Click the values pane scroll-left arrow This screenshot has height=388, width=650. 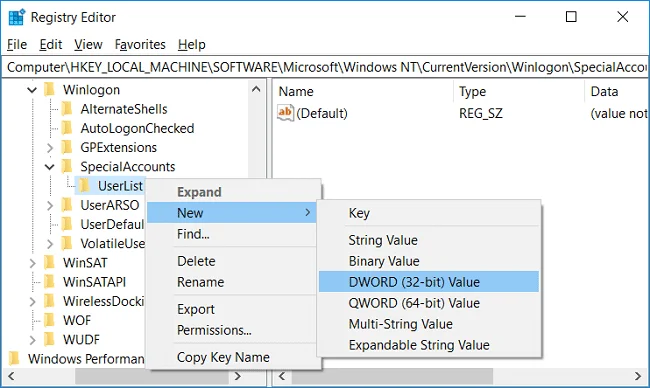282,376
